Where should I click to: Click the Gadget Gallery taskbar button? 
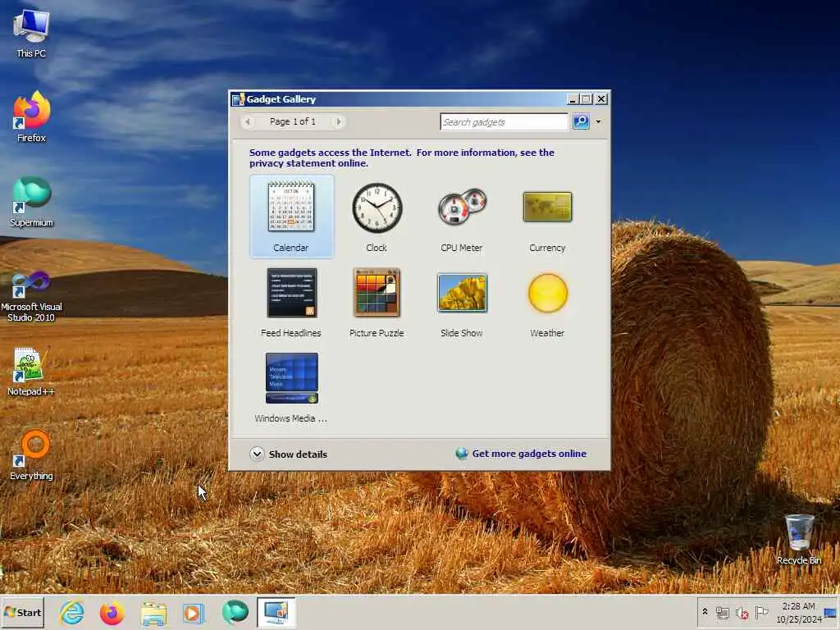276,612
